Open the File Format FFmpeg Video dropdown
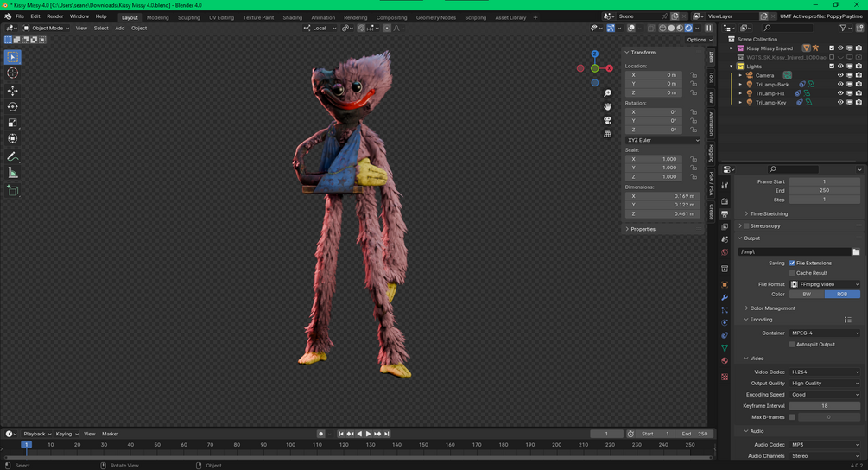This screenshot has width=868, height=470. [825, 284]
